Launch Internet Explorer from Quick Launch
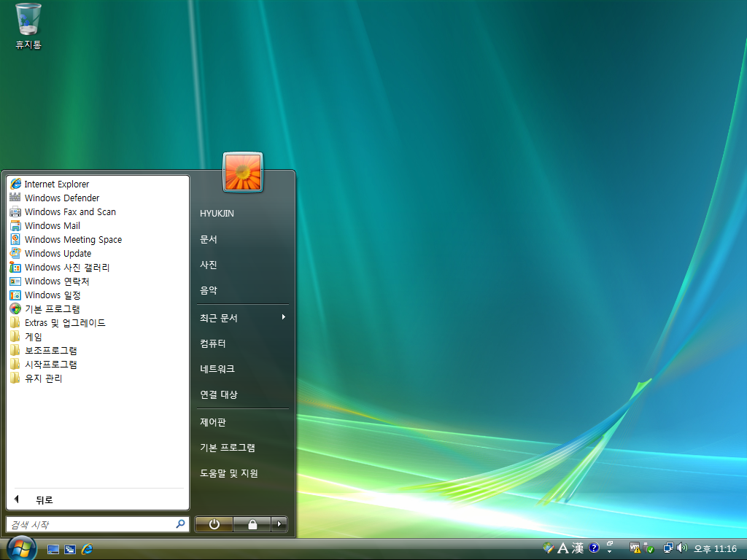Viewport: 747px width, 560px height. tap(88, 549)
